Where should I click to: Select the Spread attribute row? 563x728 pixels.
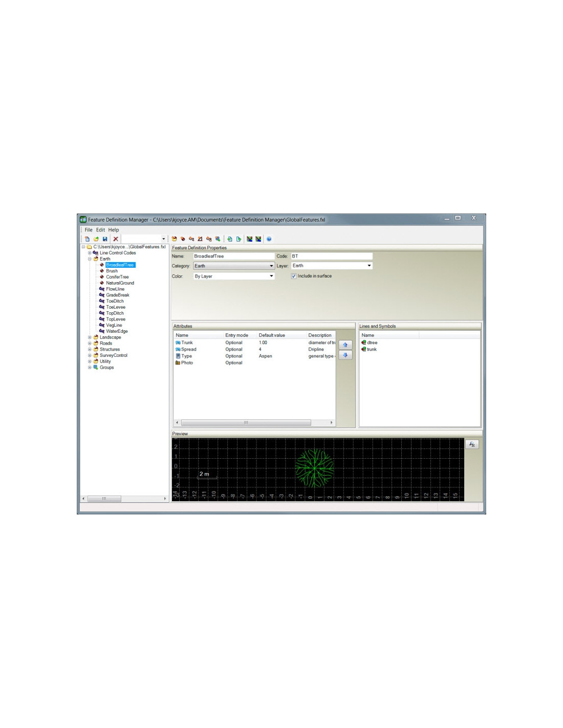pos(254,349)
